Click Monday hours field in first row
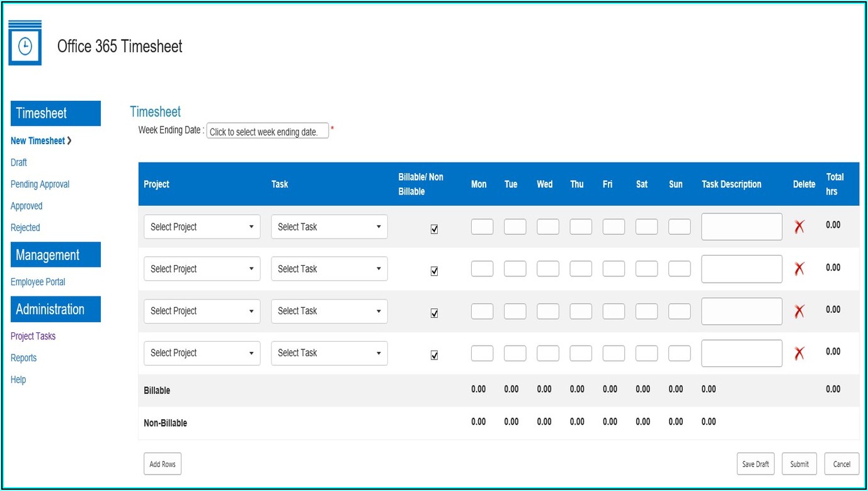868x491 pixels. tap(482, 227)
